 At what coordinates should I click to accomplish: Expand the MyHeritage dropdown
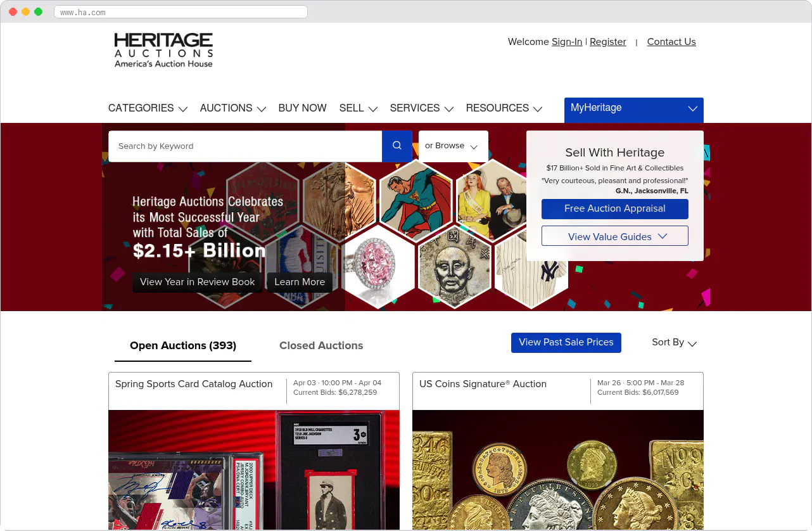pyautogui.click(x=633, y=108)
